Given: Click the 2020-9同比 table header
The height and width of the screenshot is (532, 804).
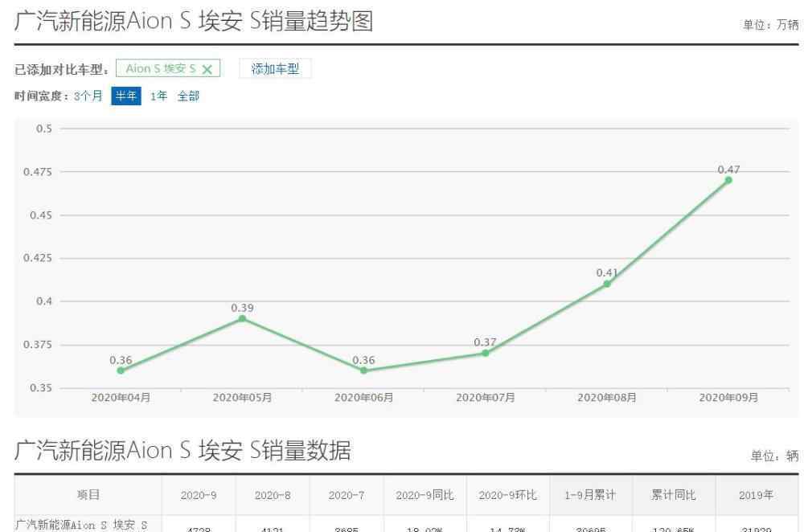Looking at the screenshot, I should (425, 495).
